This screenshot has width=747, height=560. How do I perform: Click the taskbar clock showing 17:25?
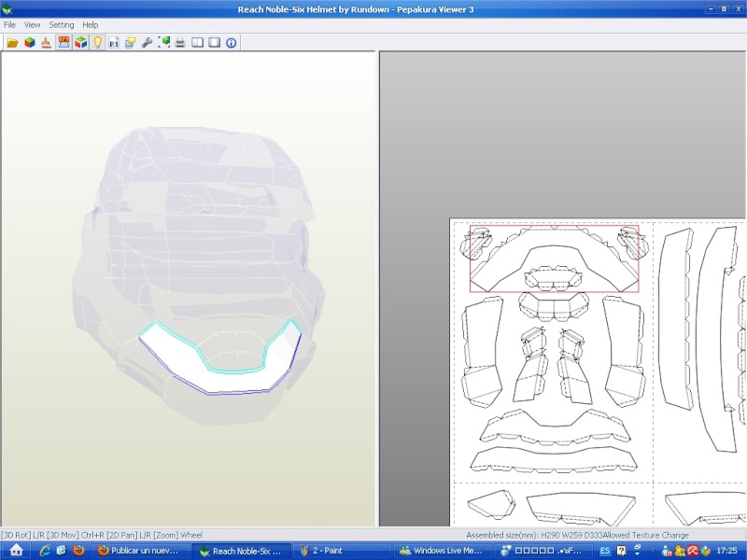click(726, 551)
